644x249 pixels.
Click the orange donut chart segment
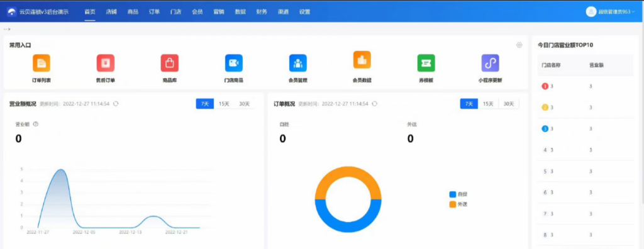point(348,172)
